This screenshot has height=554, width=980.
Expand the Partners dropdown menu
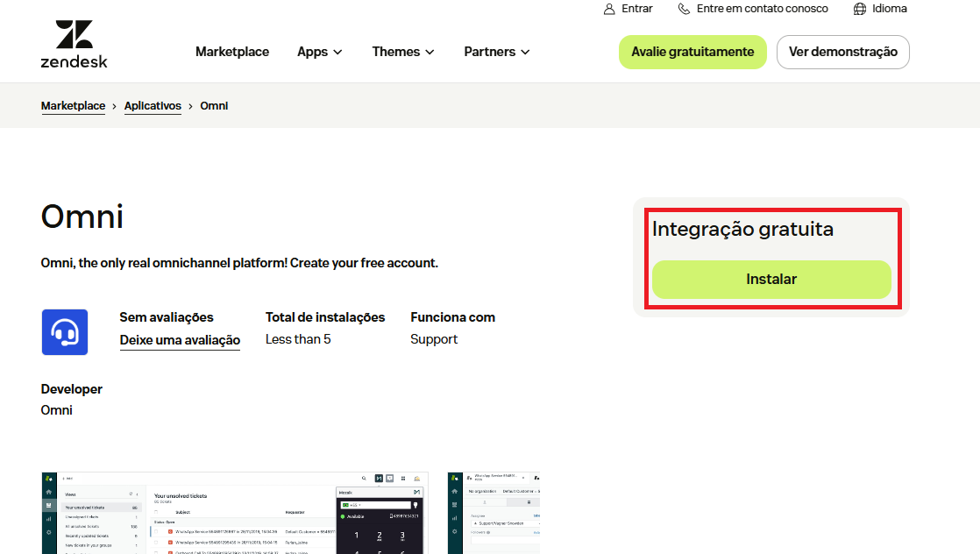pos(497,52)
